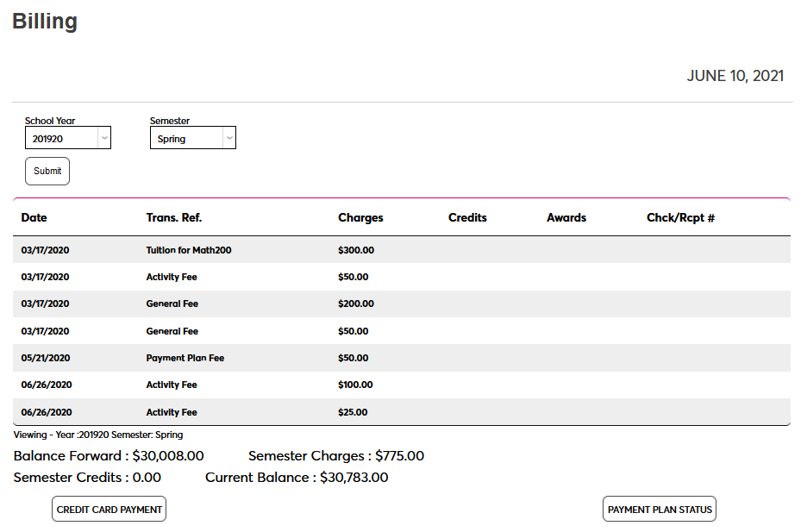Select the Tuition for Math200 entry
The width and height of the screenshot is (807, 532).
(189, 250)
